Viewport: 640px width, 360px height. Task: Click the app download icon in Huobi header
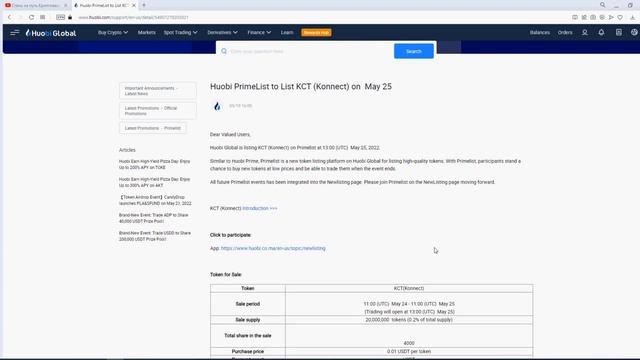[619, 32]
